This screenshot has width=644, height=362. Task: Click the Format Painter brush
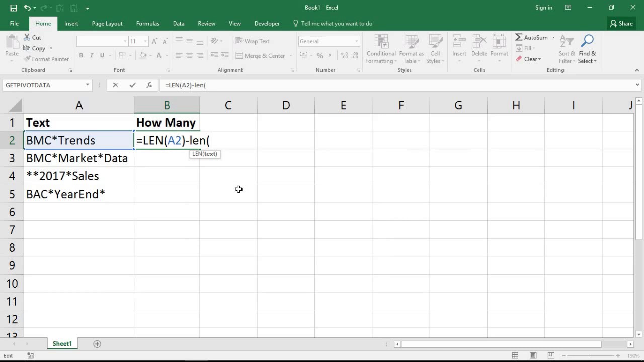46,59
